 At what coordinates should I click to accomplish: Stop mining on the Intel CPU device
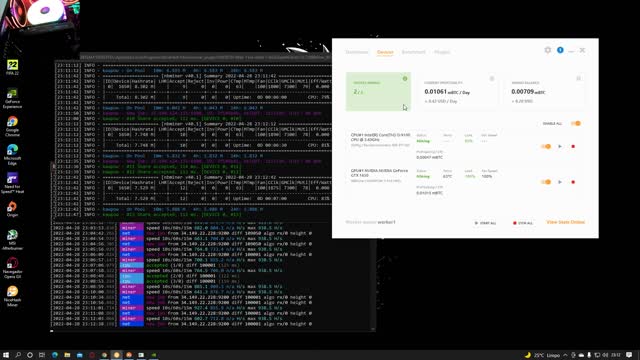[x=573, y=146]
